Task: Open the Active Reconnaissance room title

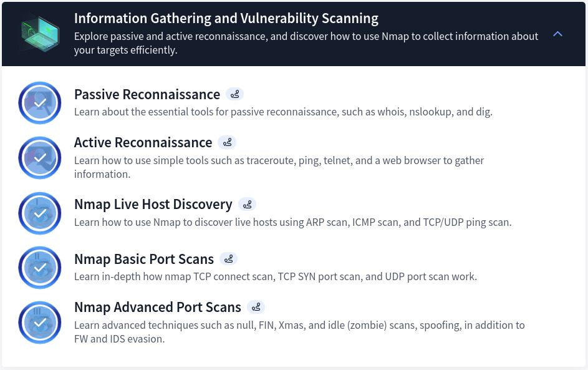Action: (143, 142)
